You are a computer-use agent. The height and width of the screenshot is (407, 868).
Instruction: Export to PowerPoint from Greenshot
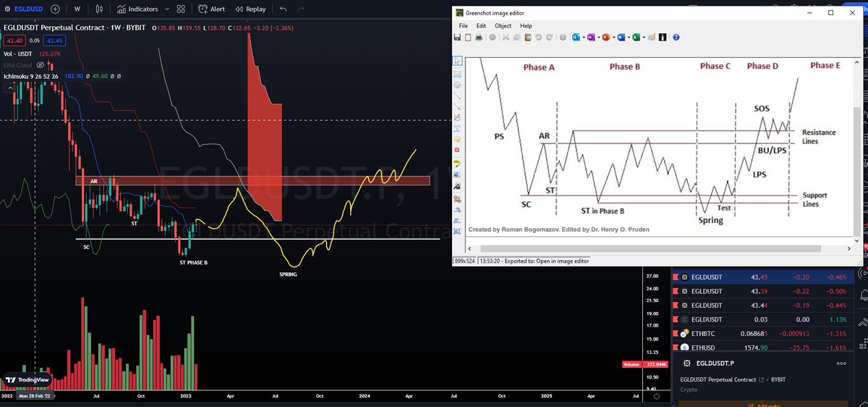pyautogui.click(x=605, y=37)
